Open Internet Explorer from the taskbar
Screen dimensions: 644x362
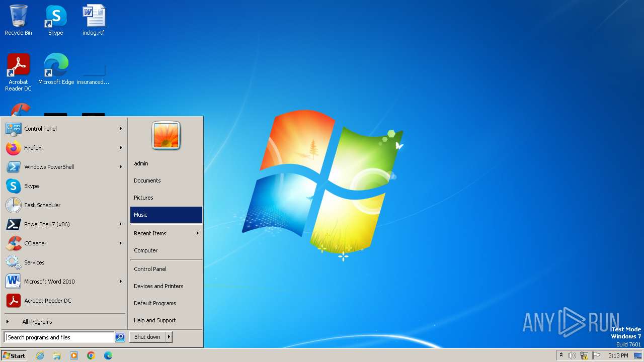[40, 355]
